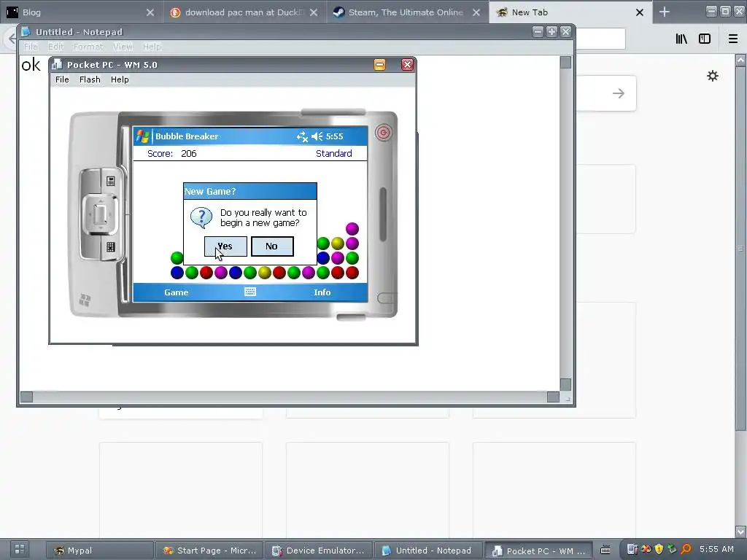Image resolution: width=747 pixels, height=560 pixels.
Task: Close the Pocket PC emulator window
Action: point(407,65)
